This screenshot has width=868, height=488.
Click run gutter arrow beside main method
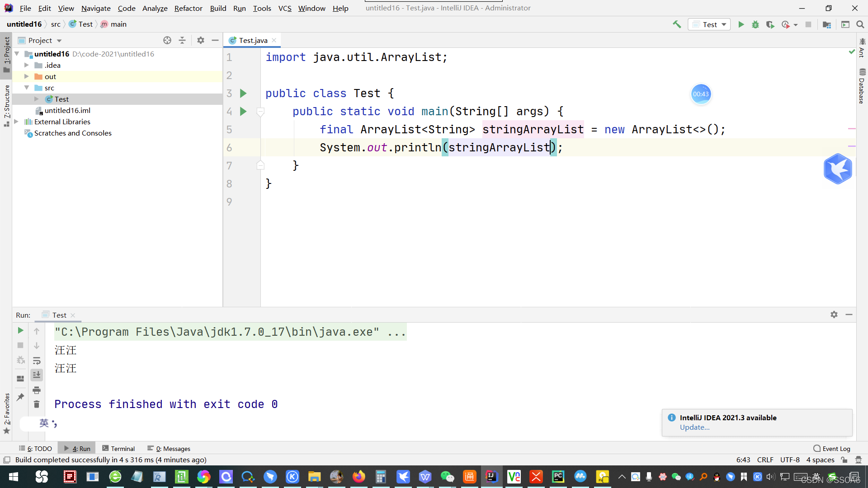click(243, 111)
